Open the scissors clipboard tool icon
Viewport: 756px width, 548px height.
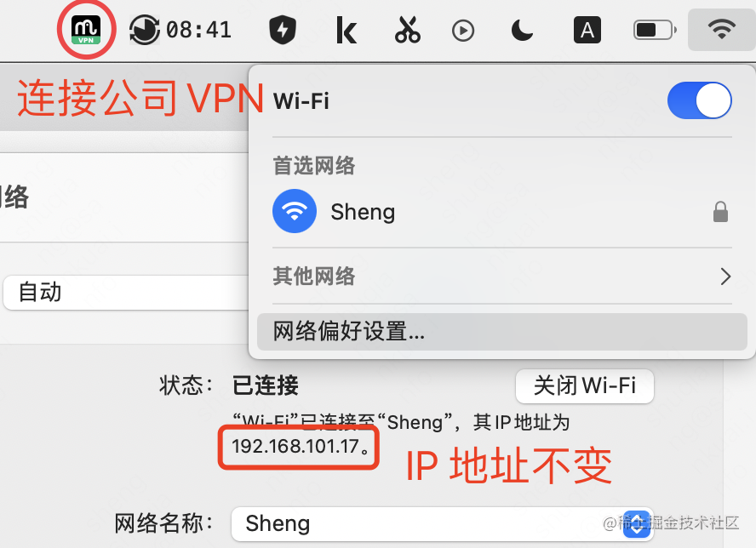408,30
